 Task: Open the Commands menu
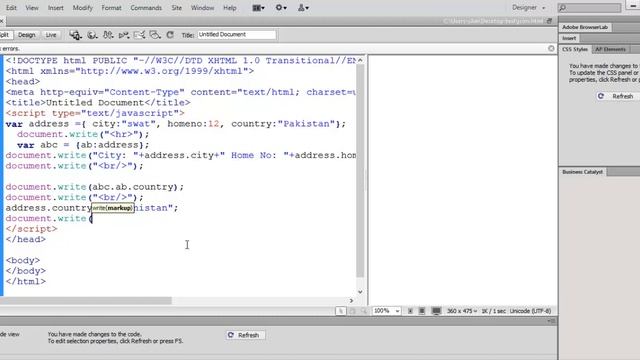tap(146, 8)
